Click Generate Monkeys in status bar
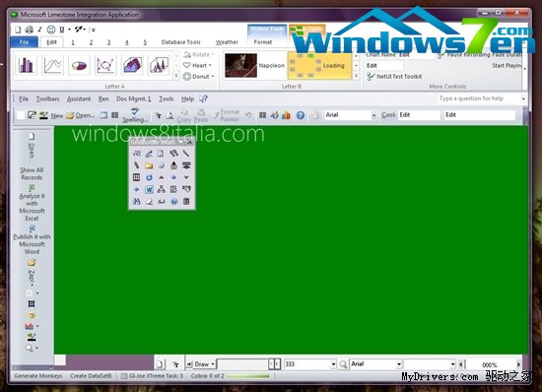 click(38, 376)
